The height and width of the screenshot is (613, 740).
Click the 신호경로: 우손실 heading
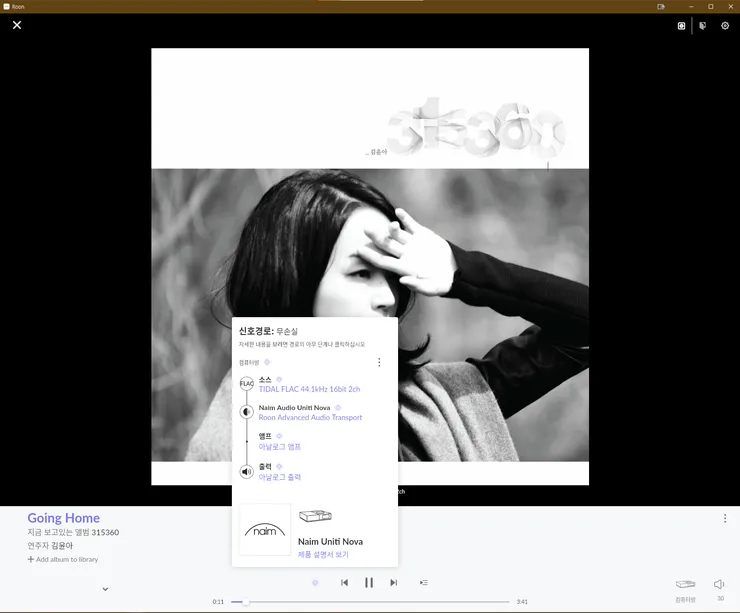tap(268, 331)
